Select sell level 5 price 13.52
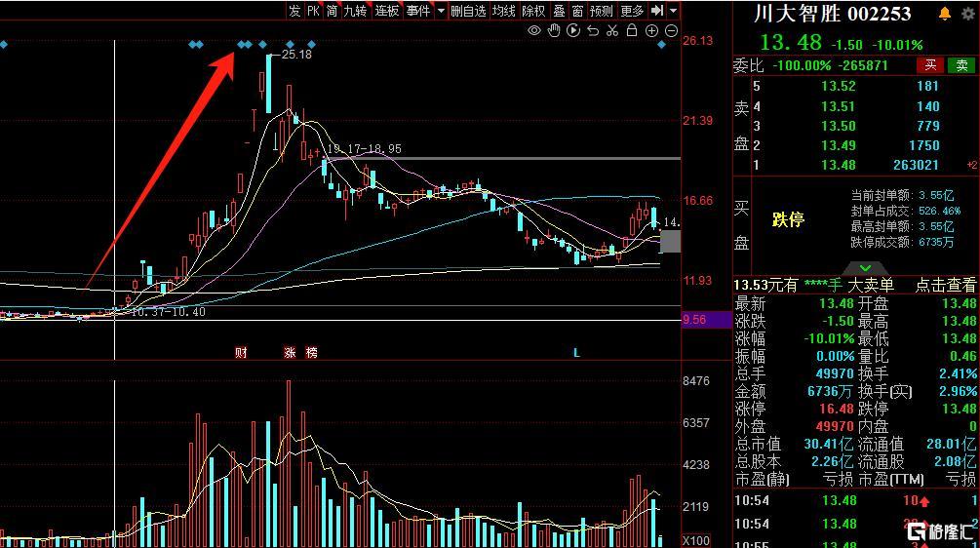Viewport: 980px width, 548px height. (839, 86)
